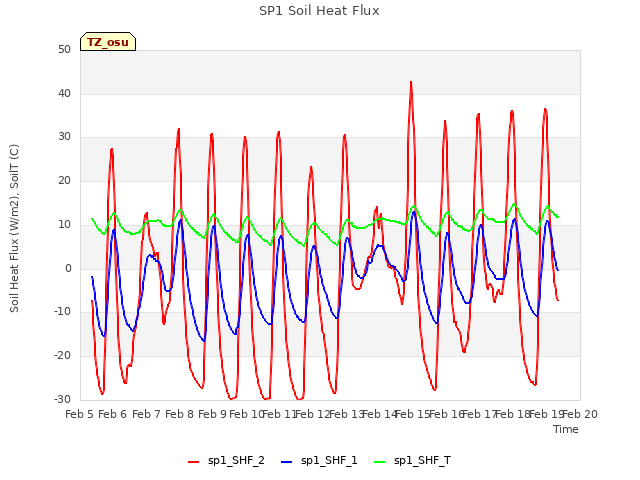
Task: Click the Feb 8 x-axis tick label
Action: pos(180,414)
